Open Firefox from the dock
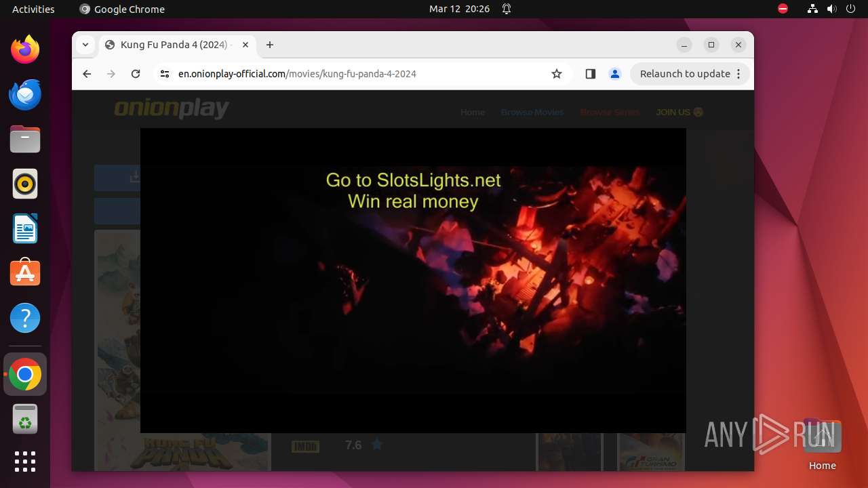The image size is (868, 488). (25, 49)
